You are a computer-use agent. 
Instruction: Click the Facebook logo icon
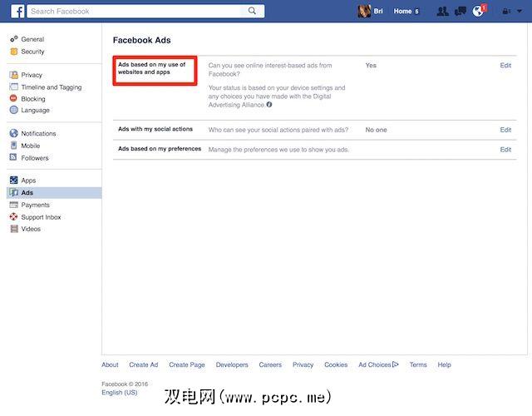click(17, 11)
